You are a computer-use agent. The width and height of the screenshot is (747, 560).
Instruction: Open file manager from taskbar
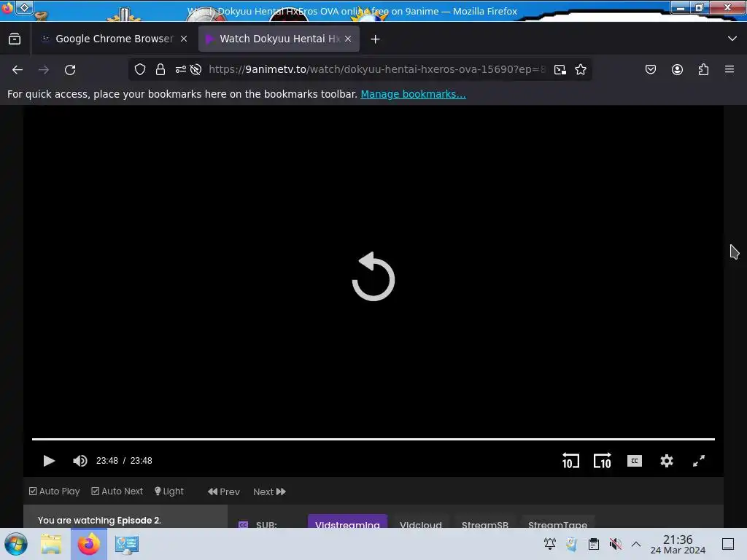(x=51, y=544)
